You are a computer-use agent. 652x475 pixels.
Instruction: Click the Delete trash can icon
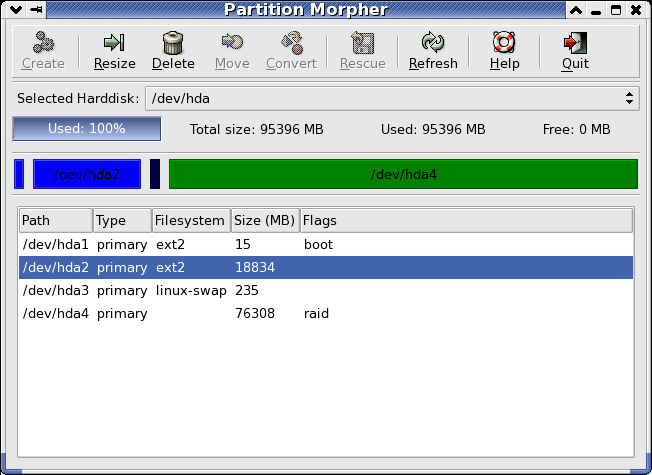[x=173, y=42]
